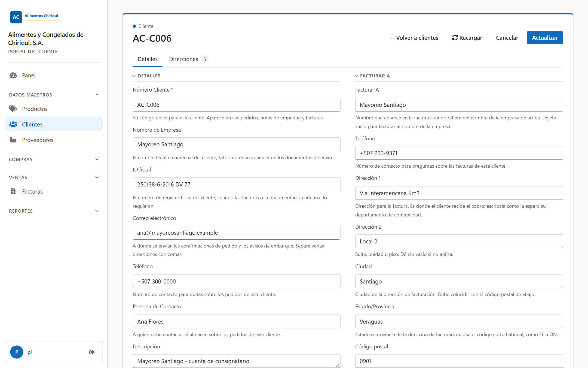This screenshot has height=368, width=588.
Task: Click the Código postal field
Action: (459, 361)
